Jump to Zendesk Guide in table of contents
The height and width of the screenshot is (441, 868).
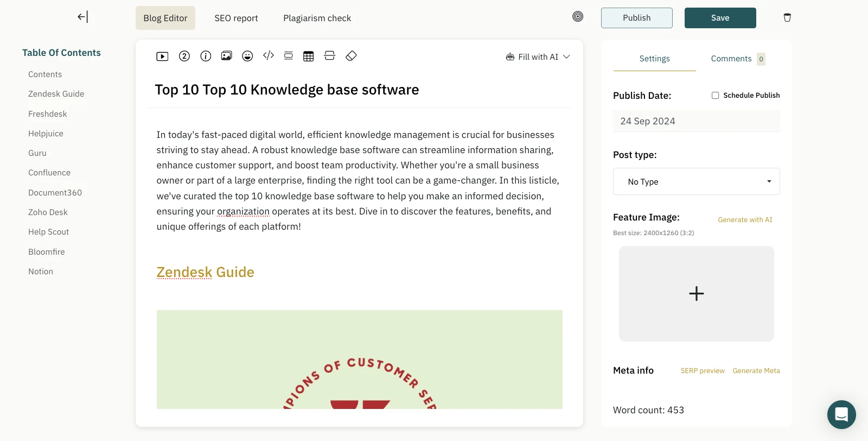tap(56, 94)
